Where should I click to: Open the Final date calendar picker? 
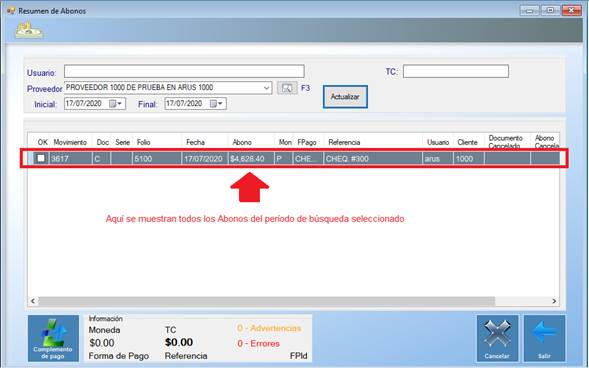pos(216,104)
